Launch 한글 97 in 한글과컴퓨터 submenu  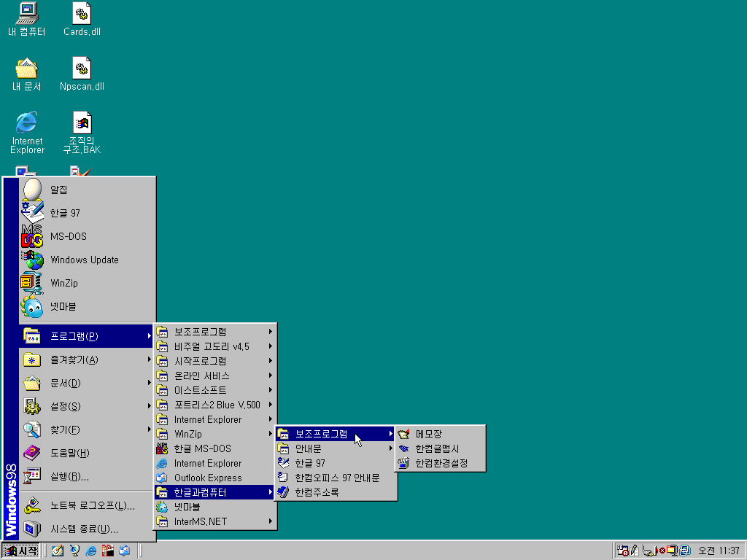[x=336, y=463]
